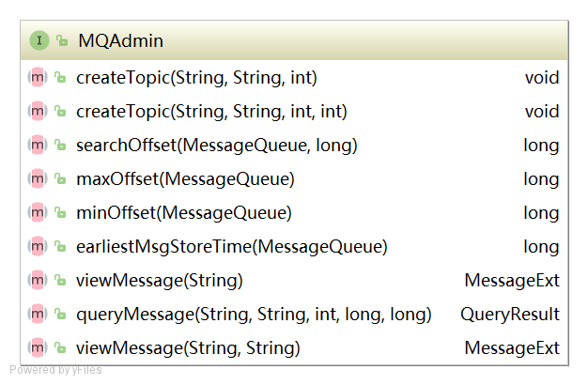The height and width of the screenshot is (385, 588).
Task: Click method icon of viewMessage(String, String)
Action: pyautogui.click(x=38, y=347)
